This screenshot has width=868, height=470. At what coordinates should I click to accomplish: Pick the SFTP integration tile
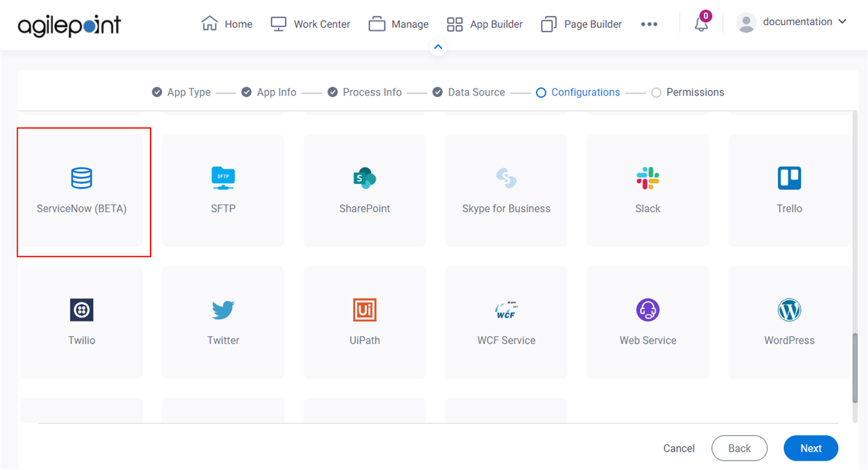point(223,191)
